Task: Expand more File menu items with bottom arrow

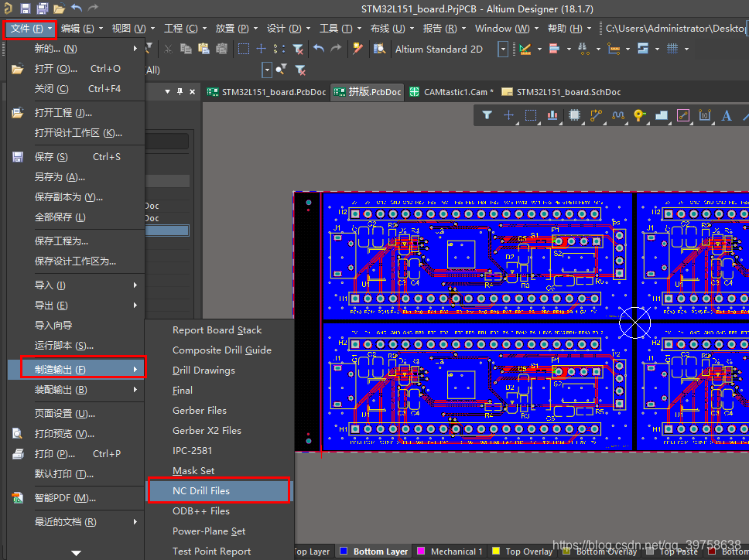Action: tap(76, 553)
